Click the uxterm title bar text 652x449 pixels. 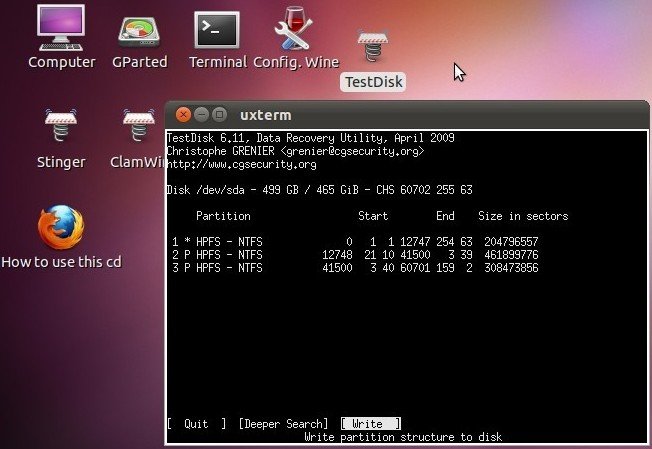pyautogui.click(x=266, y=115)
